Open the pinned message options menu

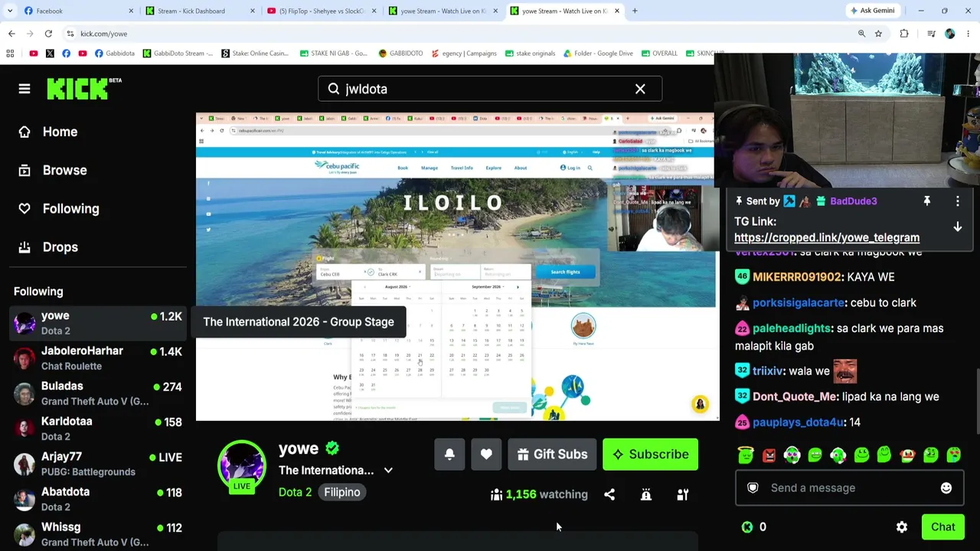coord(957,201)
